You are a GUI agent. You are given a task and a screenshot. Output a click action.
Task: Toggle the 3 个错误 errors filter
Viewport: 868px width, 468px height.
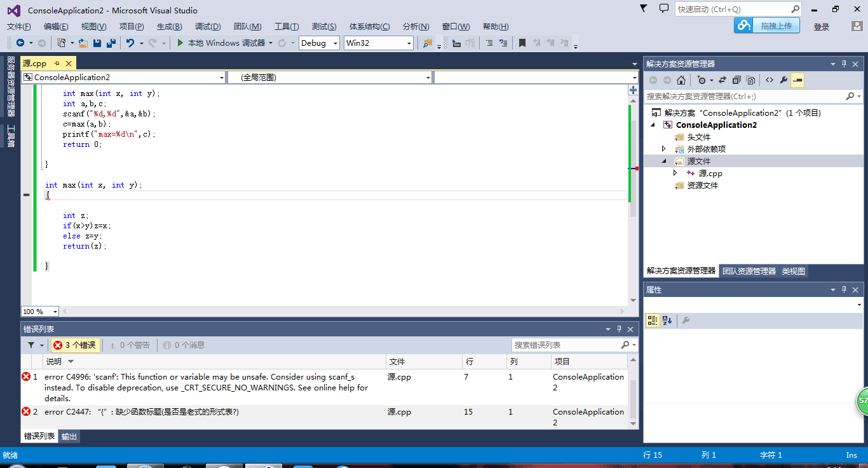pos(75,345)
